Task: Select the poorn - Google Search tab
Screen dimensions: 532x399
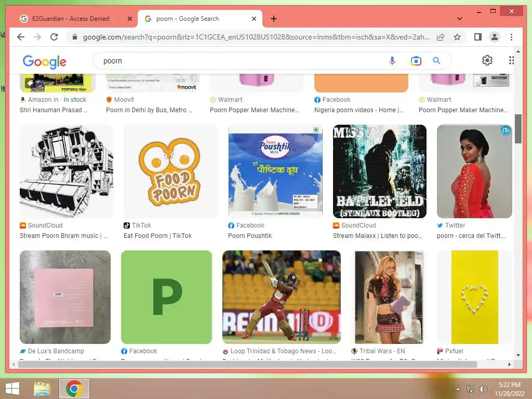Action: pyautogui.click(x=199, y=19)
